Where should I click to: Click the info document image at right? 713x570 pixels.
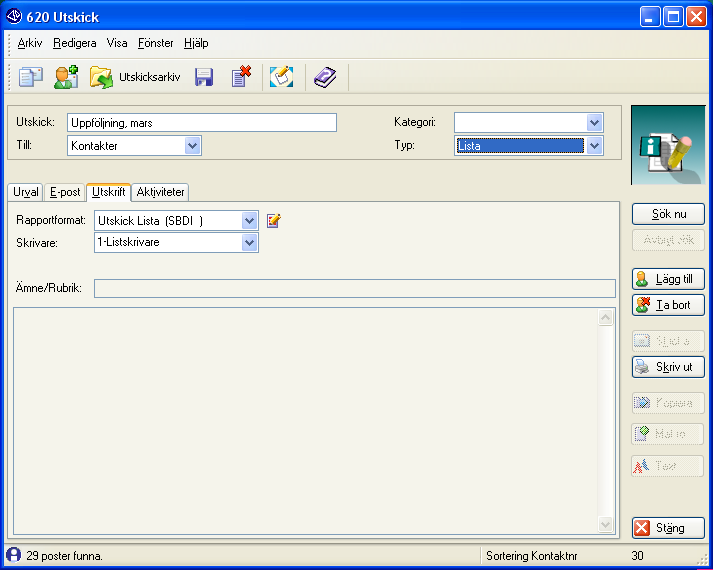tap(668, 145)
